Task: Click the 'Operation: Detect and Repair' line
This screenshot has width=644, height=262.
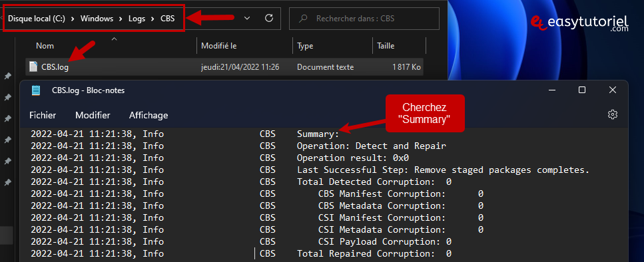Action: [x=372, y=146]
